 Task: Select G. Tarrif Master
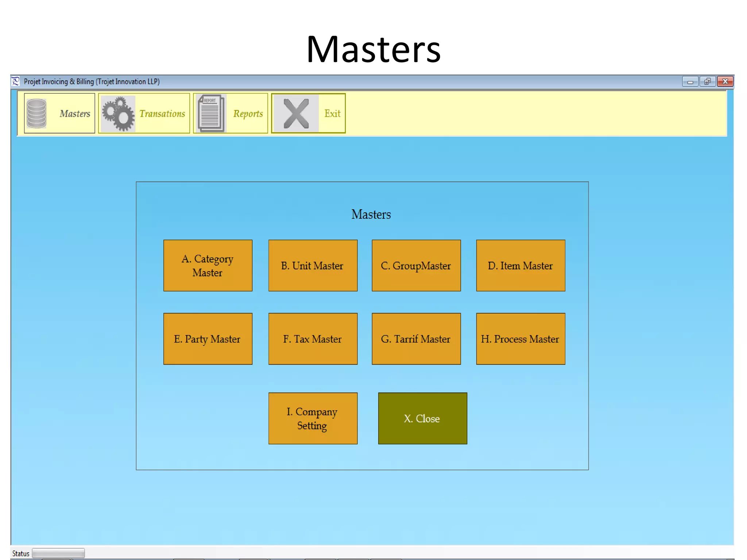416,339
